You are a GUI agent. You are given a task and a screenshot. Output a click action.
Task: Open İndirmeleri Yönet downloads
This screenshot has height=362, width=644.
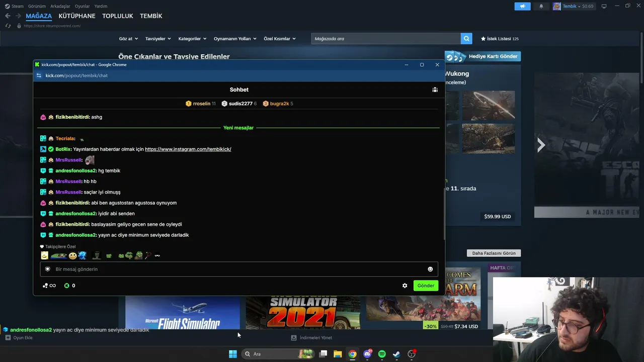[311, 338]
